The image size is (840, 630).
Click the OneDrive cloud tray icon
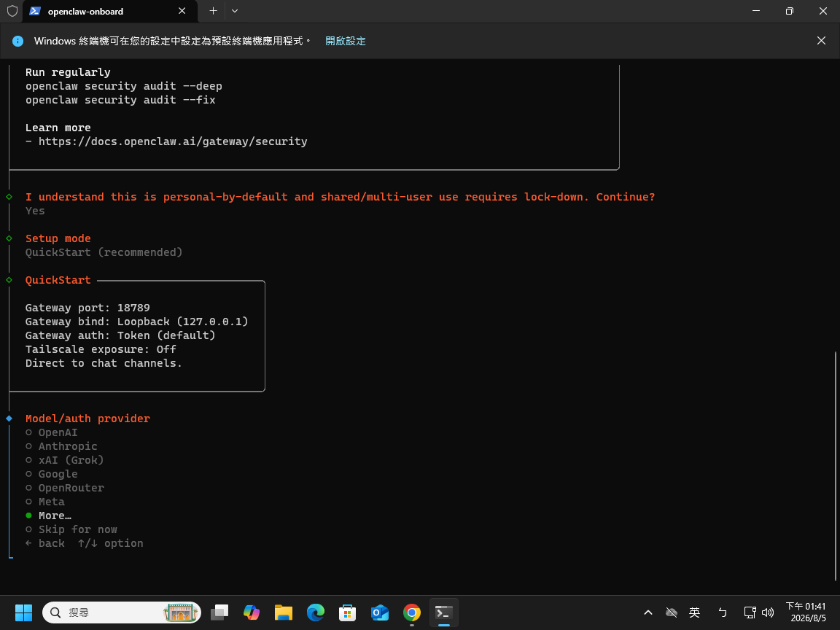click(672, 612)
